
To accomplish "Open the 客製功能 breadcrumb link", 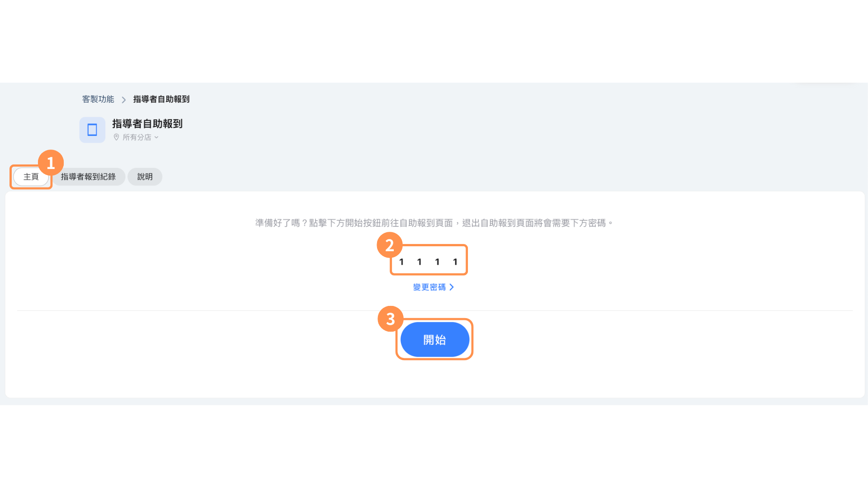I will pos(98,99).
